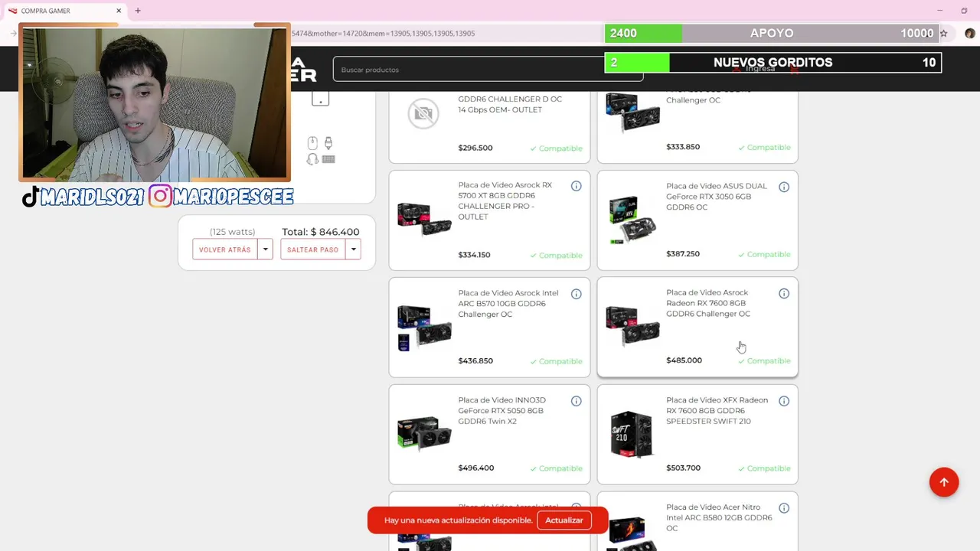Select the Asrock Intel ARC B570 thumbnail
980x551 pixels.
coord(424,328)
